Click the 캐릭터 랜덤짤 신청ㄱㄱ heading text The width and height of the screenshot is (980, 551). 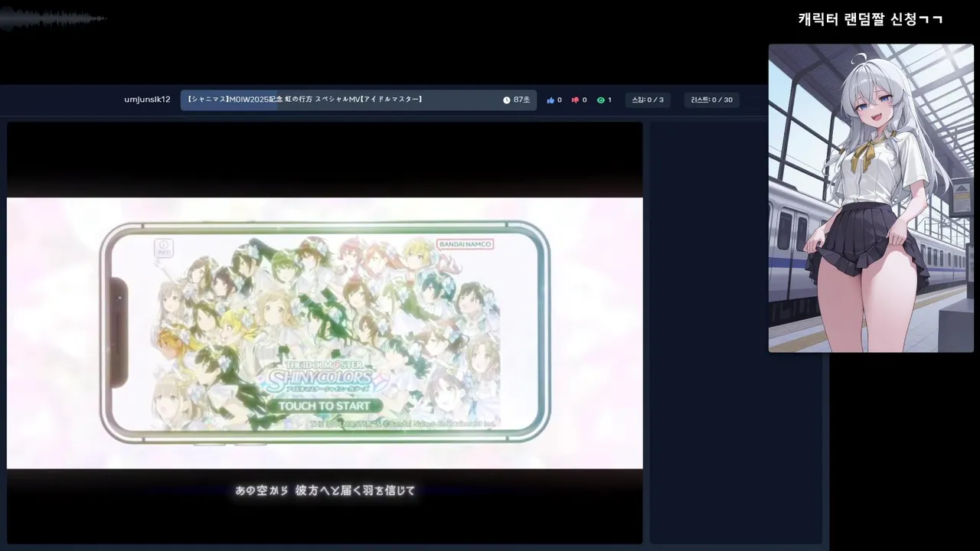(x=870, y=19)
